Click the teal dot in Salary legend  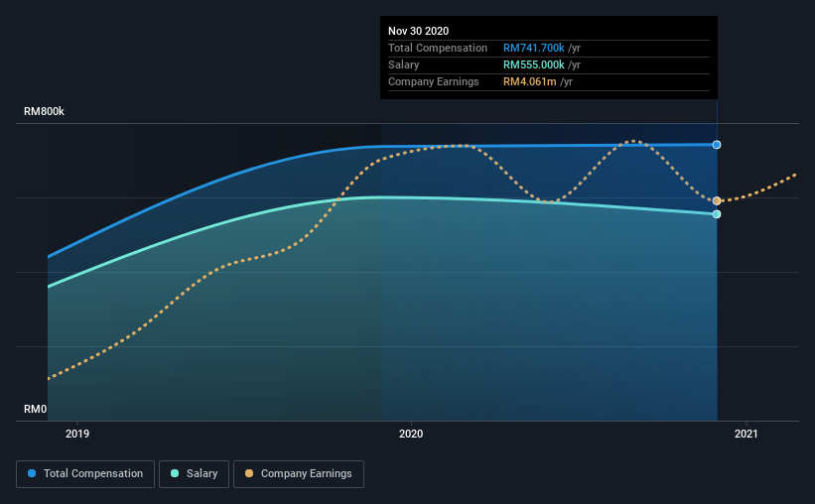(175, 473)
